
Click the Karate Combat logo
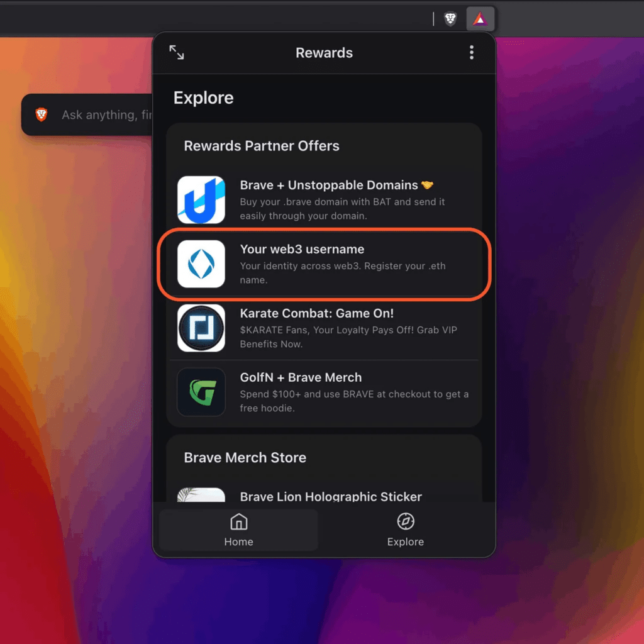(201, 328)
